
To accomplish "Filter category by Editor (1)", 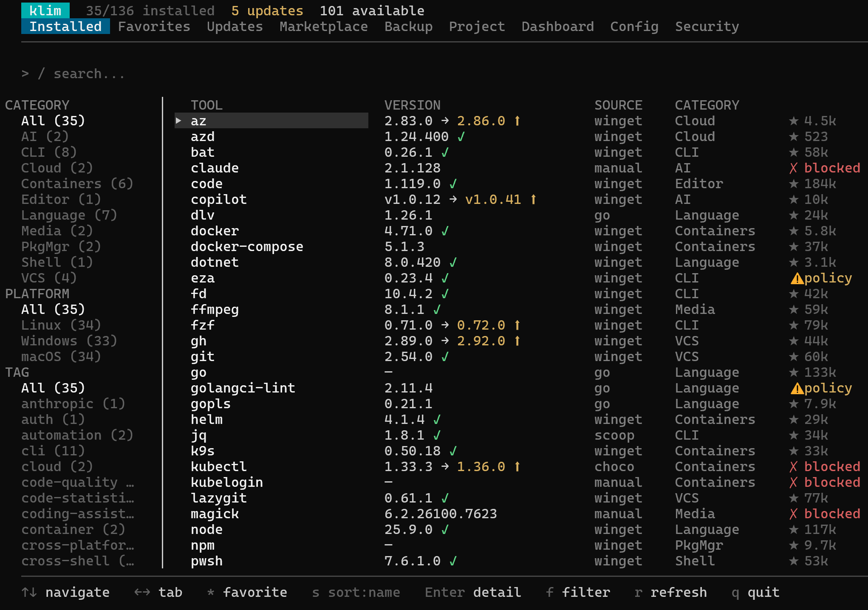I will coord(61,200).
